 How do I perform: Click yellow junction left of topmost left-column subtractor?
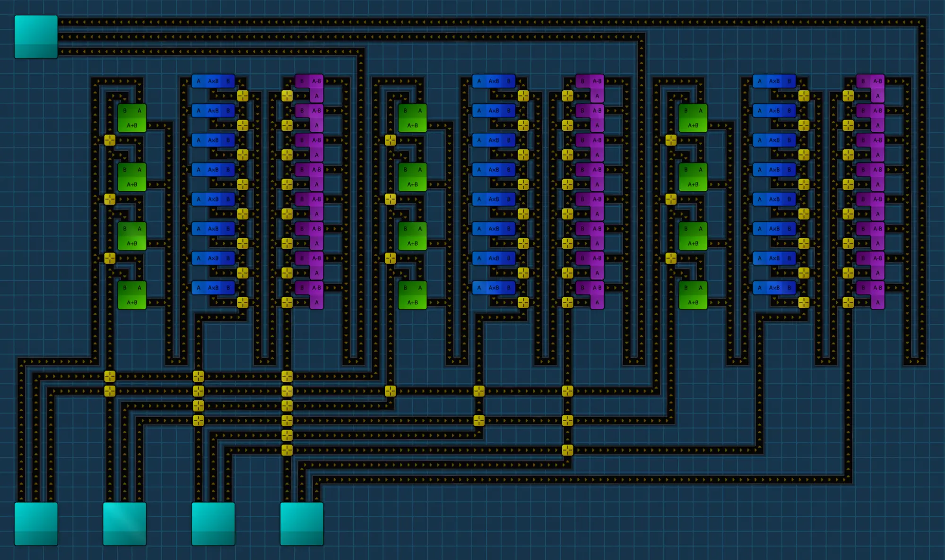(x=287, y=96)
